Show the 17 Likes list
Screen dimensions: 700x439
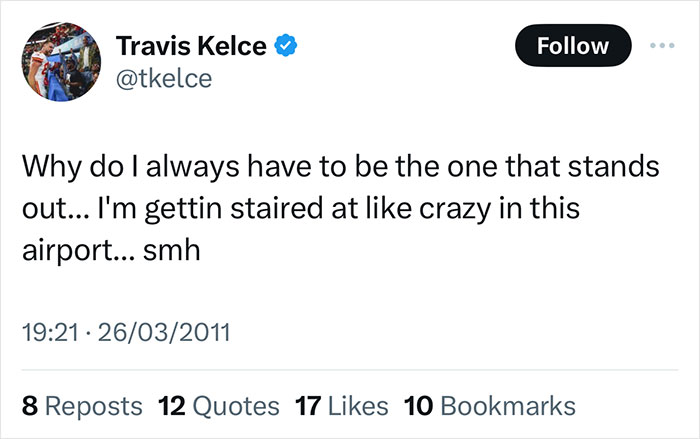[343, 405]
